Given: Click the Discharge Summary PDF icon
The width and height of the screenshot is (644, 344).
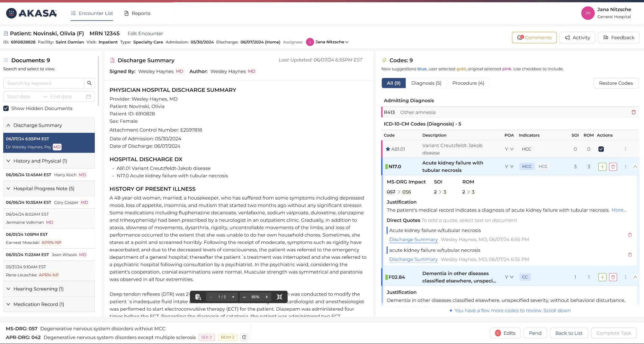Looking at the screenshot, I should tap(112, 60).
